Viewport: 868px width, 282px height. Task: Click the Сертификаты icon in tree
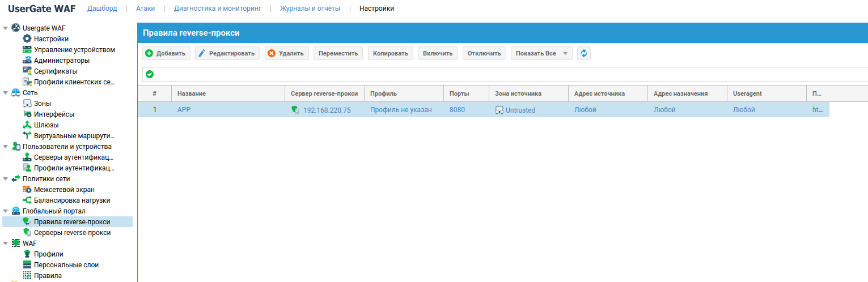[x=27, y=71]
